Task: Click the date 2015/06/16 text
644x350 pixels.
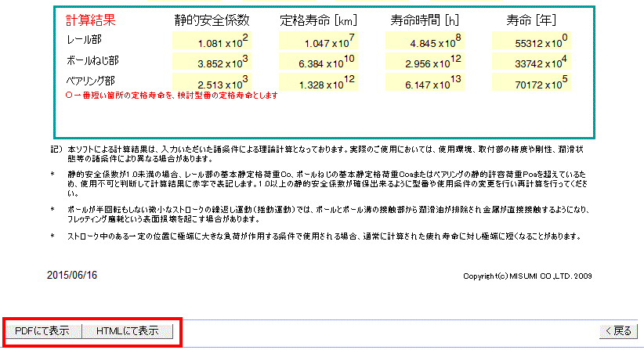Action: [71, 275]
